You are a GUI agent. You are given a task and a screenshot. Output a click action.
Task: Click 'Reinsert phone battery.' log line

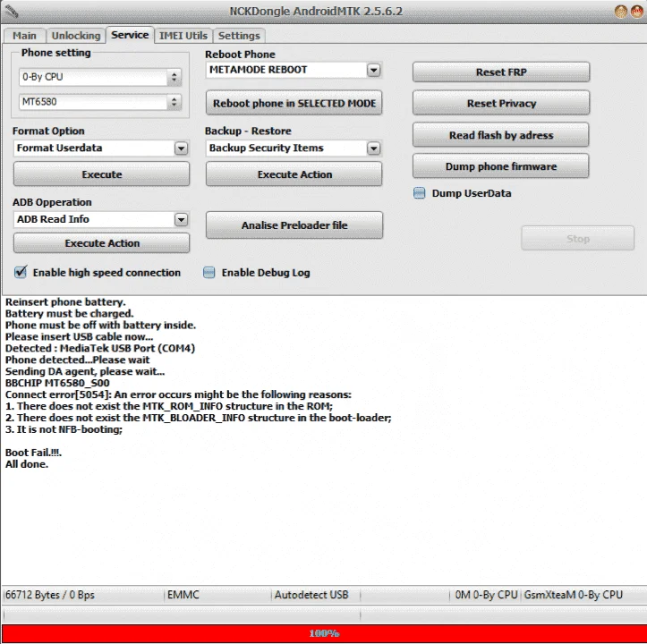tap(65, 302)
